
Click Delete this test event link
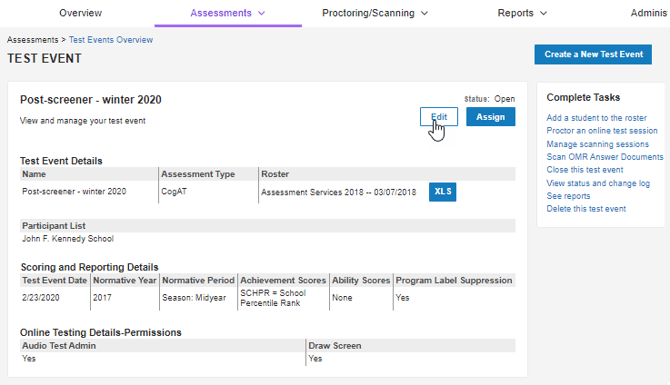pos(586,209)
